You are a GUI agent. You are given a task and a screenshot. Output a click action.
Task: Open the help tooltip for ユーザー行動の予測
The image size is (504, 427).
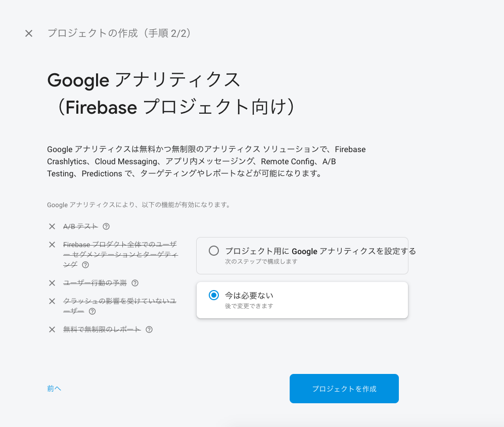[x=134, y=283]
